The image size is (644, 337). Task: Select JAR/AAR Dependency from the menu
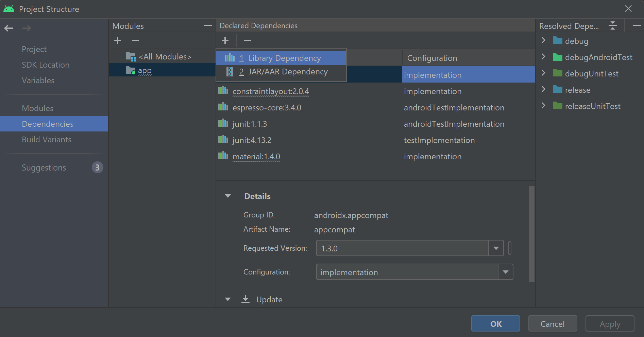pyautogui.click(x=288, y=72)
